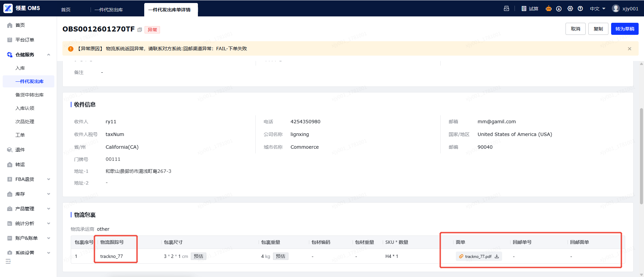This screenshot has width=644, height=277.
Task: Click the email mm@gamil.com
Action: click(x=497, y=122)
